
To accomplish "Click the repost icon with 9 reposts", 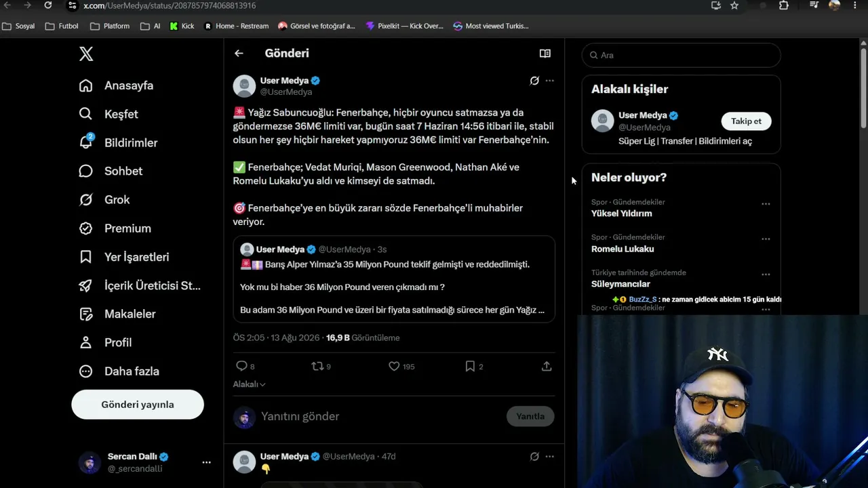I will [x=321, y=366].
